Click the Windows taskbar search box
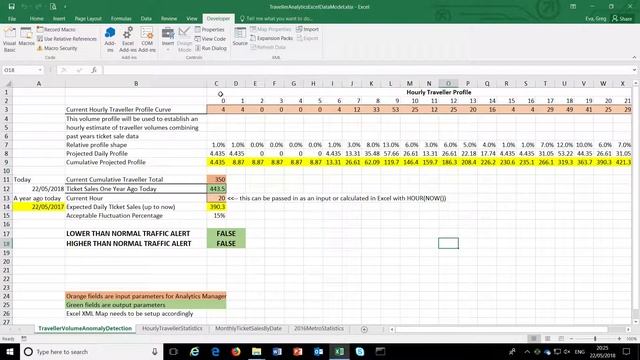 (91, 351)
